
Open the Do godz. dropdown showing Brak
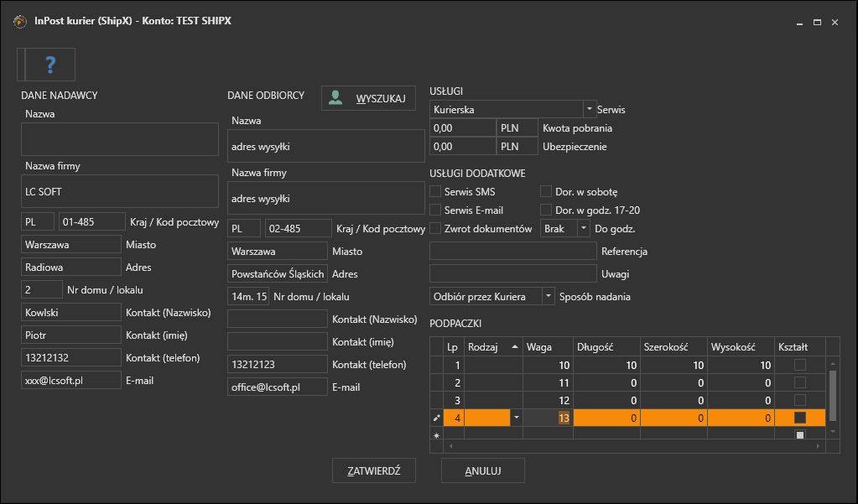[x=584, y=229]
